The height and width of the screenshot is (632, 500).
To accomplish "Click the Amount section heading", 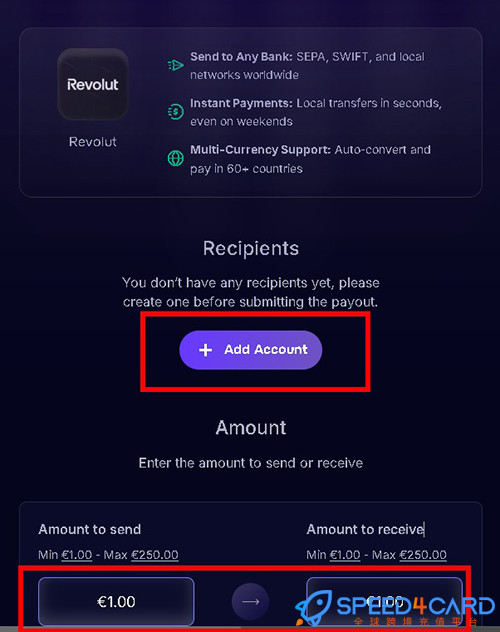I will [x=251, y=428].
